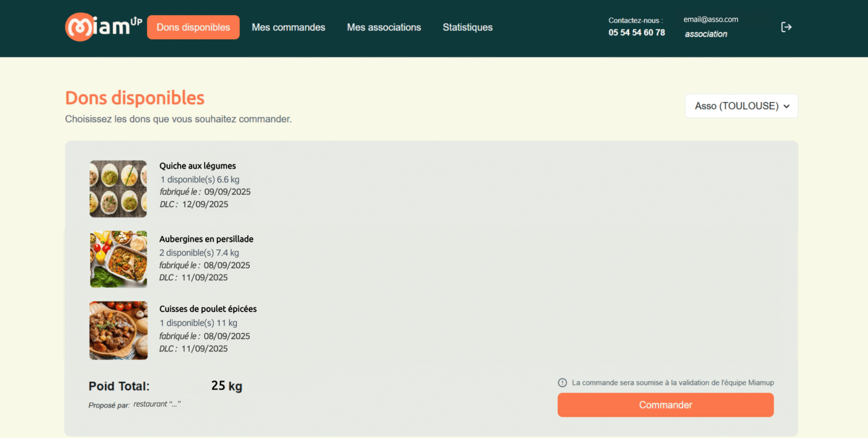Click the logout icon

tap(786, 27)
